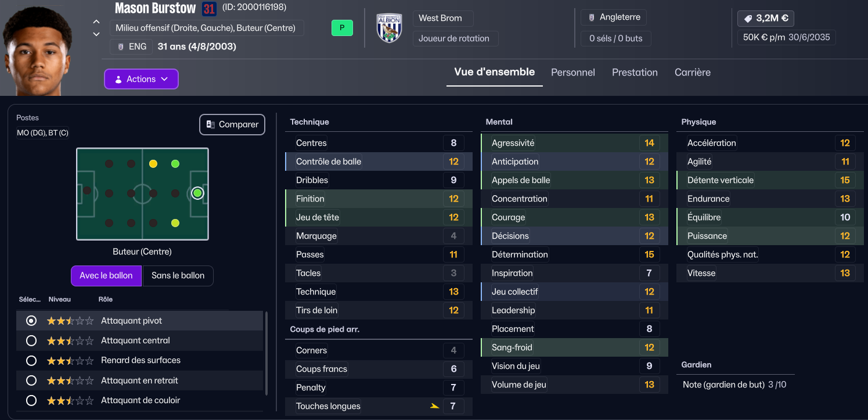Click the West Brom club crest

[389, 28]
